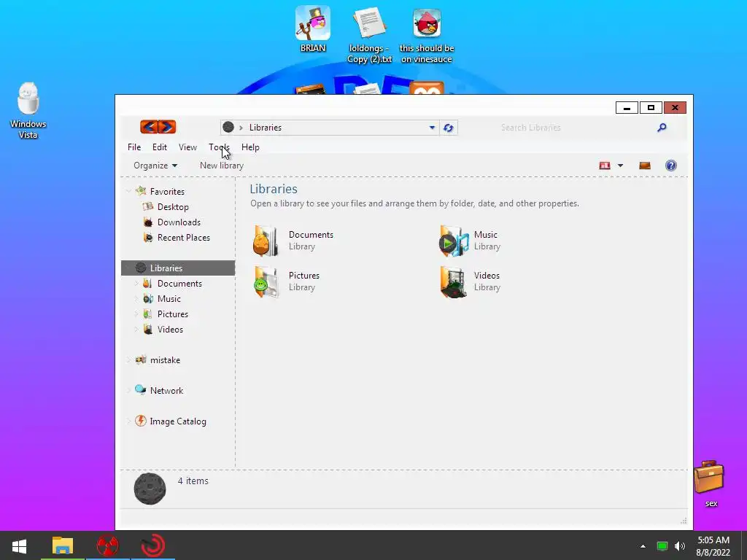
Task: Click the search magnifier icon
Action: (x=662, y=128)
